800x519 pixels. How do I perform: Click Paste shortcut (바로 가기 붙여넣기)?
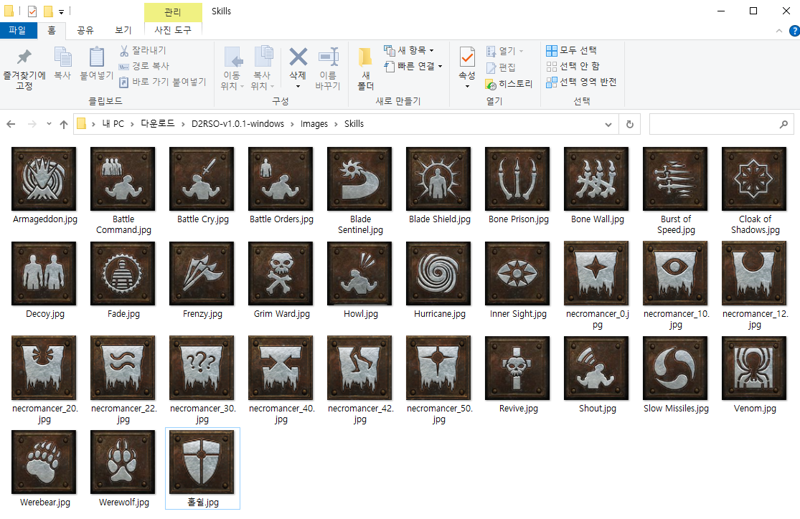163,82
